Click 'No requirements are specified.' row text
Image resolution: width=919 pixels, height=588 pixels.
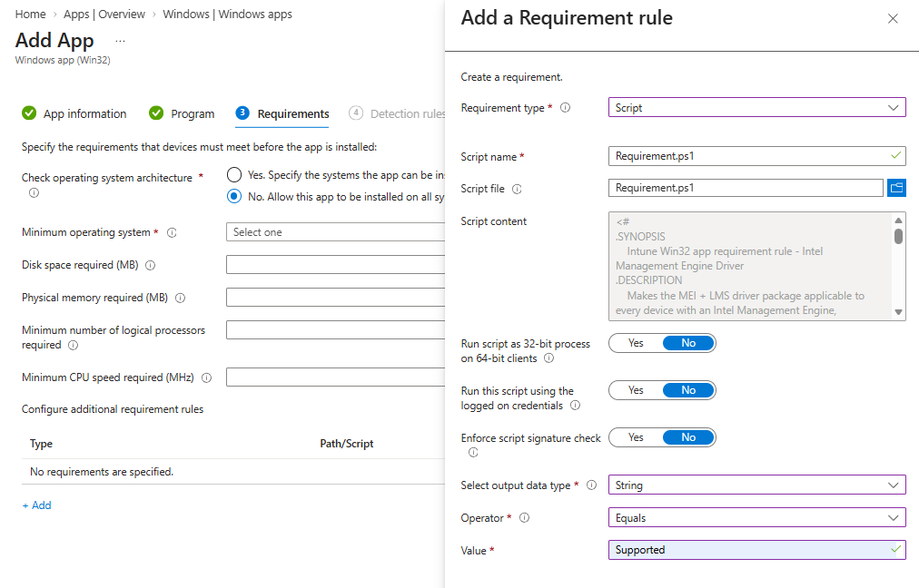tap(102, 472)
